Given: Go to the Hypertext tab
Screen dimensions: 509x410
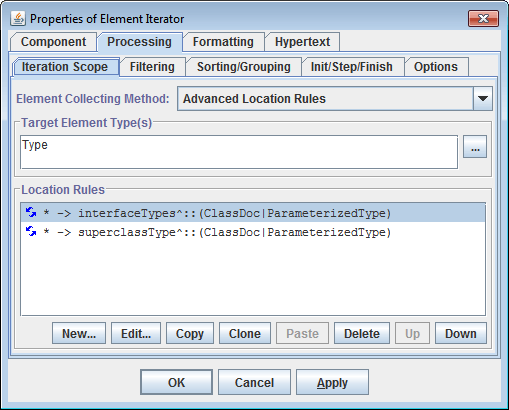Looking at the screenshot, I should point(302,42).
